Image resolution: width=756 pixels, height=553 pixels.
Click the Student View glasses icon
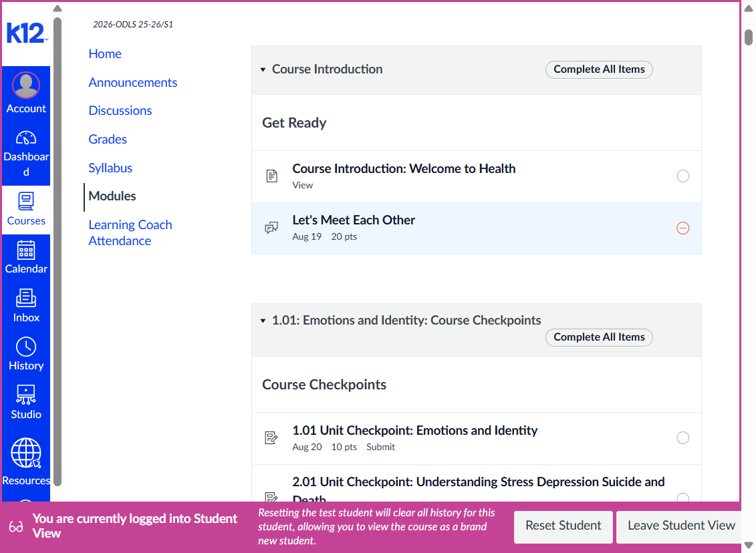(x=16, y=526)
